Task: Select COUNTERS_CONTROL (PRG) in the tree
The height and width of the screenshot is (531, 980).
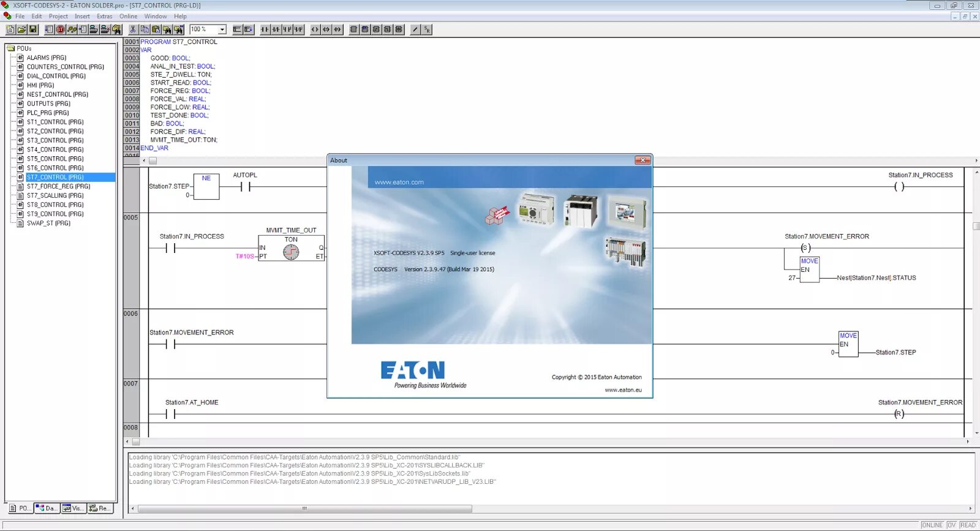Action: pos(66,67)
